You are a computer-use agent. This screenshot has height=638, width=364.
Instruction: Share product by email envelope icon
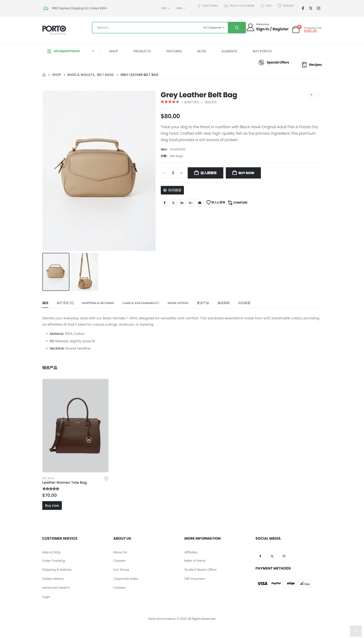point(199,203)
